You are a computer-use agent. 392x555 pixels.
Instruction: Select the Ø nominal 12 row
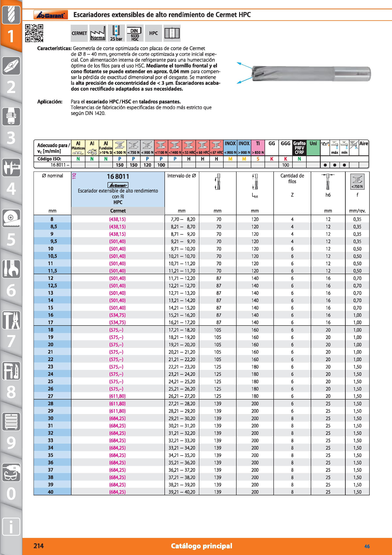[x=201, y=278]
